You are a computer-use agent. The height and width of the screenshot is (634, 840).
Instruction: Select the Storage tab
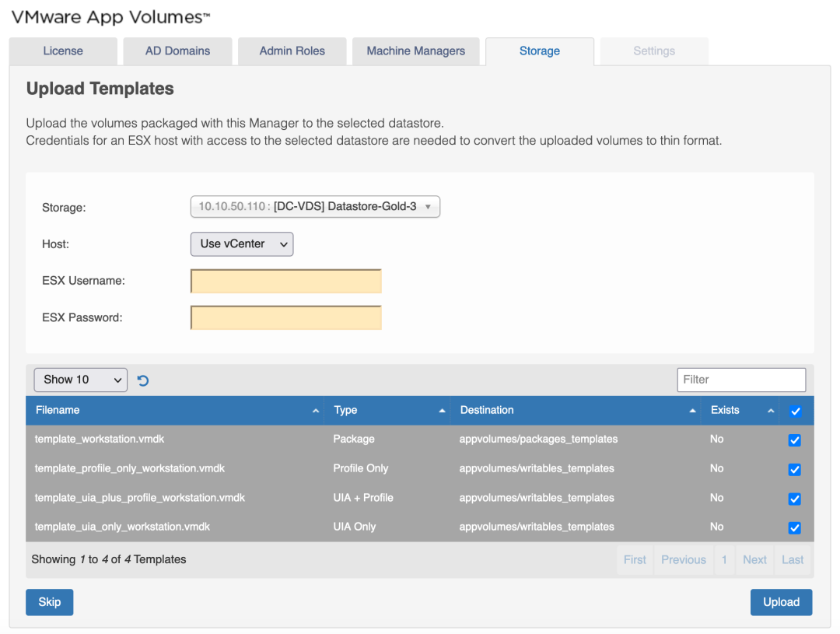[540, 51]
